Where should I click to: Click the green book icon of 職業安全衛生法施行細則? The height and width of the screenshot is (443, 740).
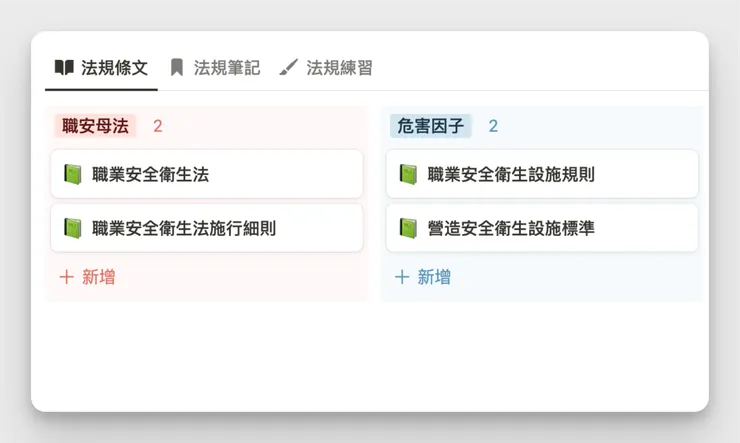point(73,228)
